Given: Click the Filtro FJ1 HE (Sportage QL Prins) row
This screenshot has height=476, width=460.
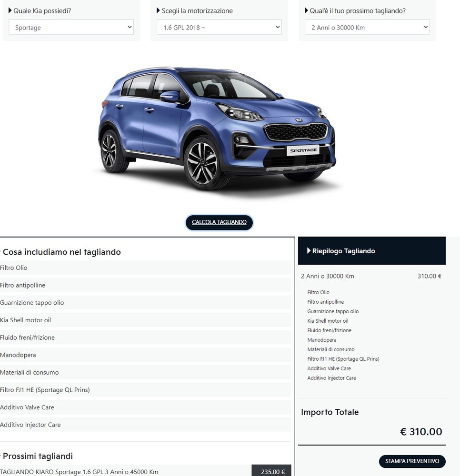Looking at the screenshot, I should pyautogui.click(x=145, y=390).
